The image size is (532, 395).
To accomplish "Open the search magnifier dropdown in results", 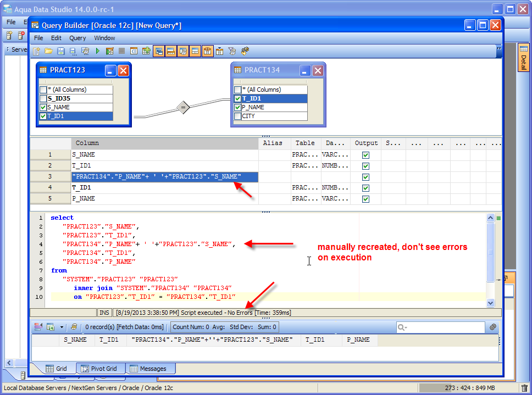I will pos(402,327).
